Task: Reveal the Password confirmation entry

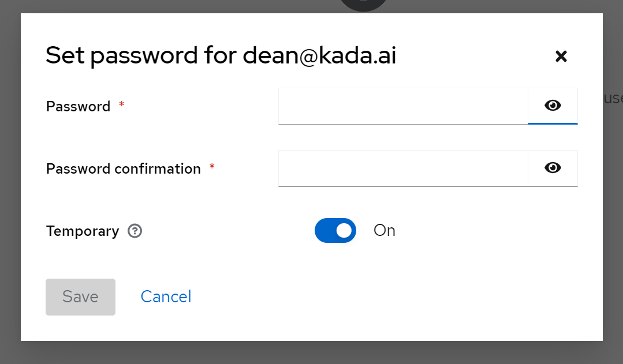Action: [x=553, y=168]
